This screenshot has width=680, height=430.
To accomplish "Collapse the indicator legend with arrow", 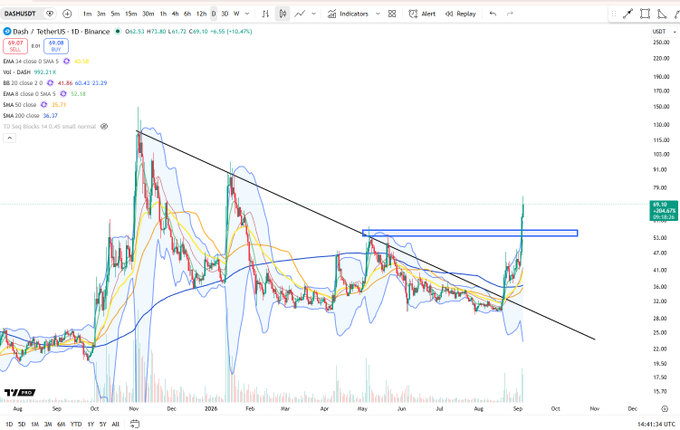I will click(x=10, y=138).
